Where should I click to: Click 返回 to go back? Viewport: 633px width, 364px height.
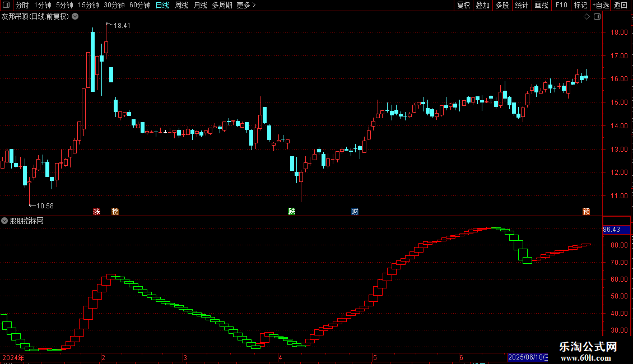pyautogui.click(x=621, y=5)
